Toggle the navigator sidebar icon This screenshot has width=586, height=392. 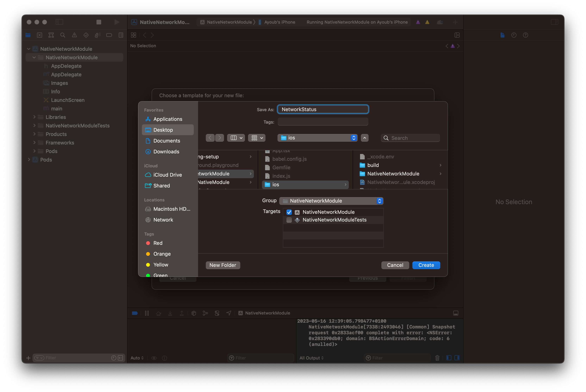[59, 22]
